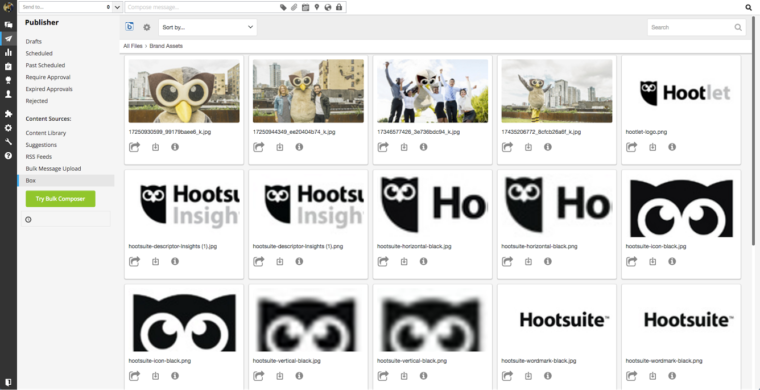Open hootsuite-wordmark-black.png thumbnail
The image size is (760, 390).
click(681, 320)
